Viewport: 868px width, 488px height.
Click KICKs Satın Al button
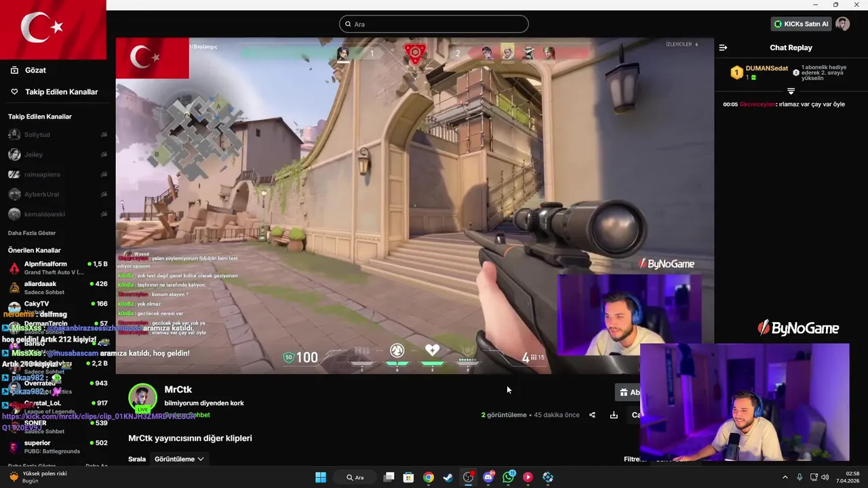802,24
